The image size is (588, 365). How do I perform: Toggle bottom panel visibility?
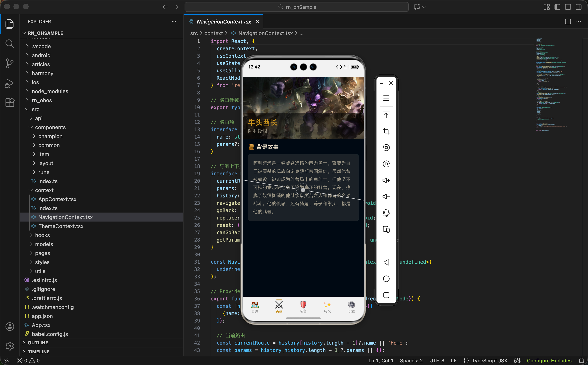coord(568,7)
